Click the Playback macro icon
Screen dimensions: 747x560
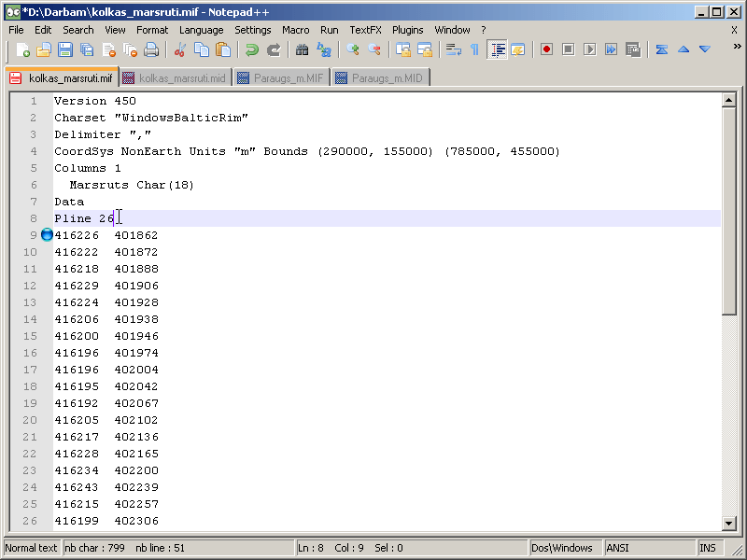click(590, 49)
